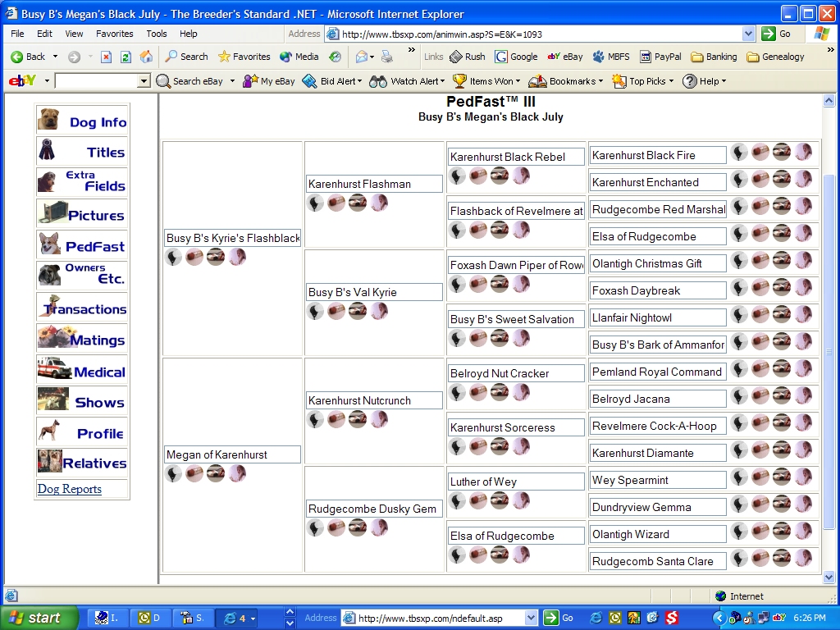Open the Titles section in sidebar

click(82, 152)
